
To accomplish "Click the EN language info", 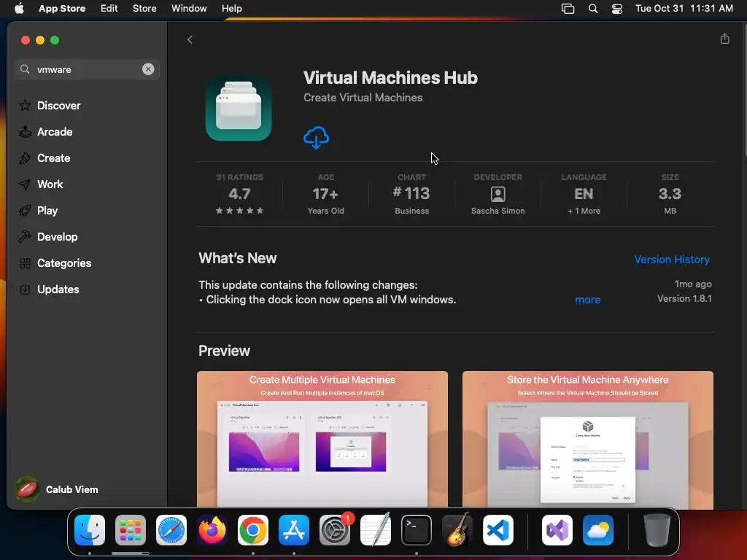I will 584,194.
